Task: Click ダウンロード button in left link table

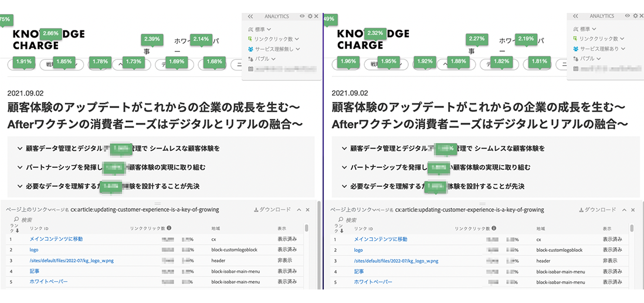Action: 272,210
